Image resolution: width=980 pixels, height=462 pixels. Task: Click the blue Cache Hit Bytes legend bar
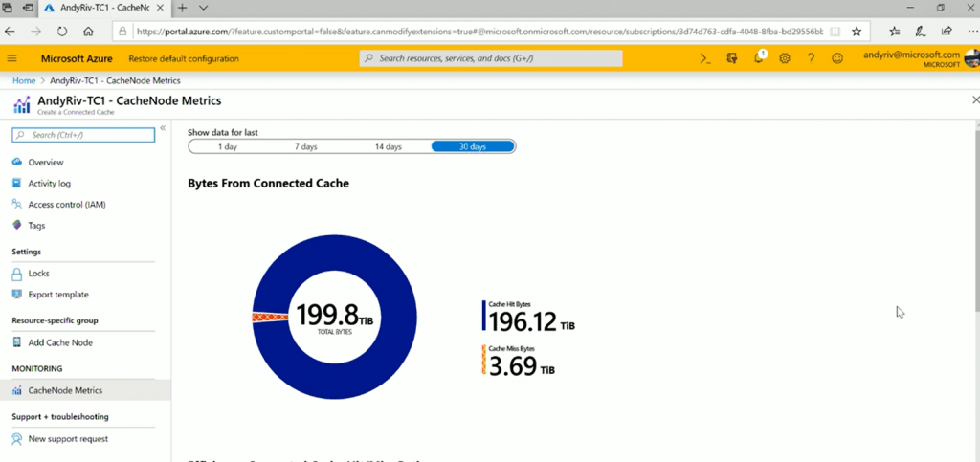(x=483, y=316)
